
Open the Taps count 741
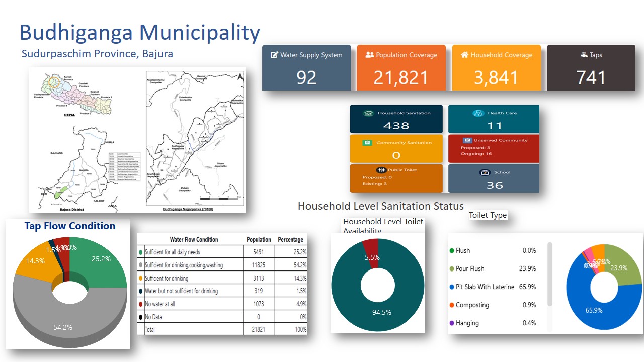tap(591, 77)
